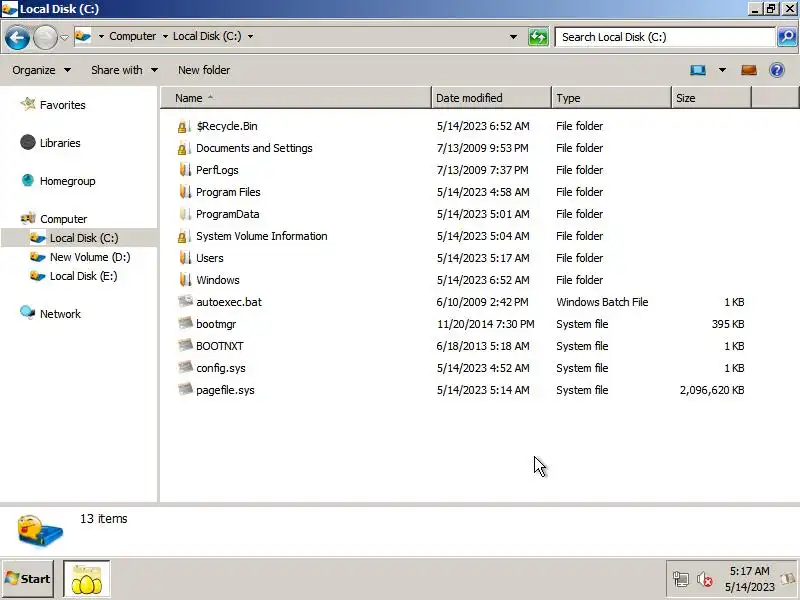Click the Homegroup globe icon
This screenshot has width=800, height=600.
(x=28, y=180)
